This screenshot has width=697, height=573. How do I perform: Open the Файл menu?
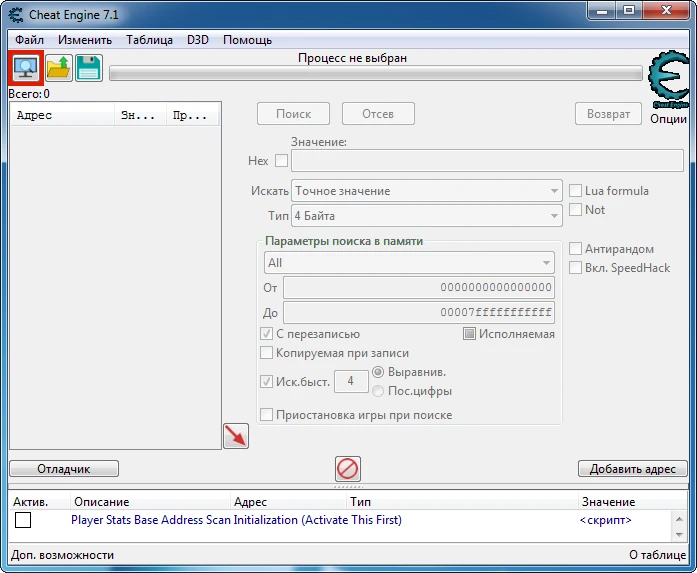(x=29, y=40)
